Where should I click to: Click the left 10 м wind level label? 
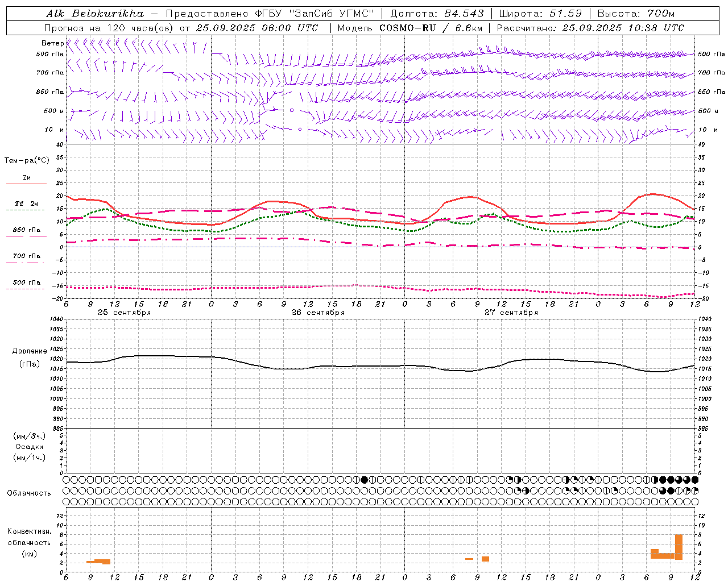click(x=55, y=130)
